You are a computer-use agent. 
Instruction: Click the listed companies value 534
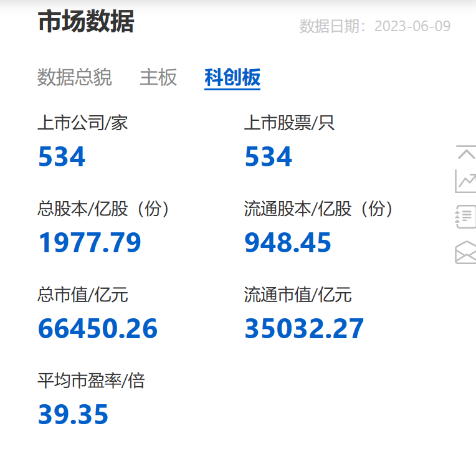click(62, 157)
